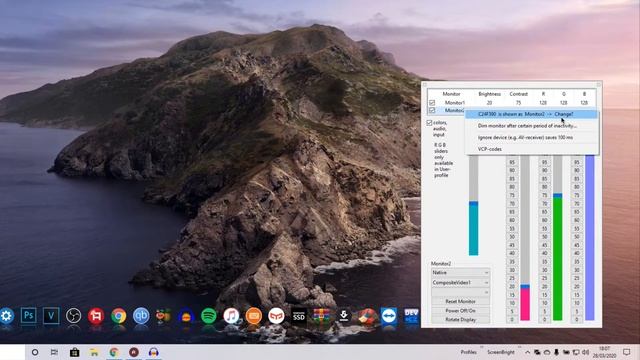
Task: Click the Power Off/On button
Action: pyautogui.click(x=460, y=311)
